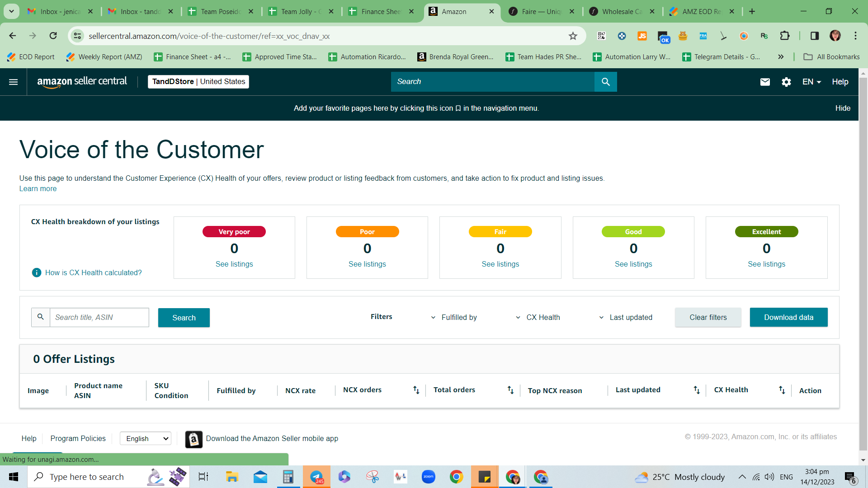Reload the page
The image size is (868, 488).
coord(53,36)
